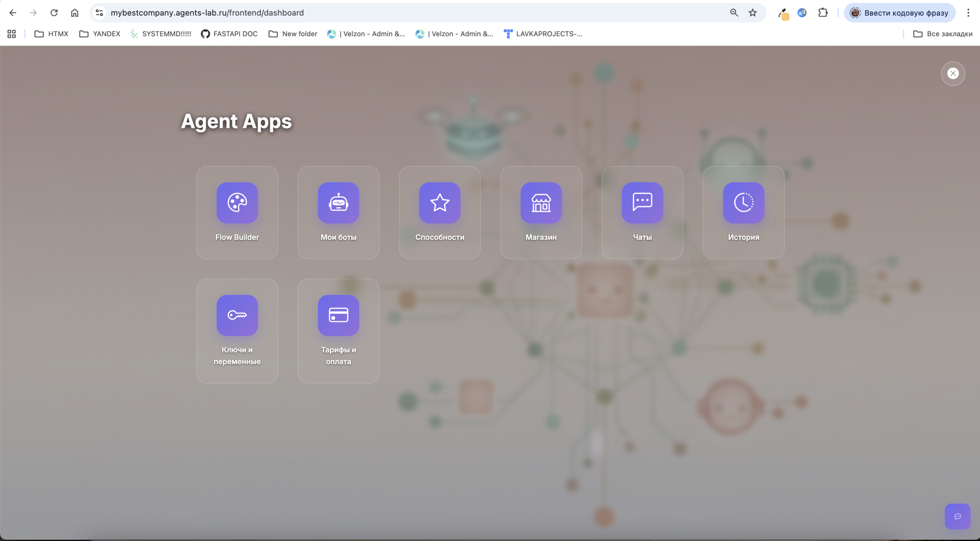Reload the current page
Image resolution: width=980 pixels, height=541 pixels.
point(54,13)
